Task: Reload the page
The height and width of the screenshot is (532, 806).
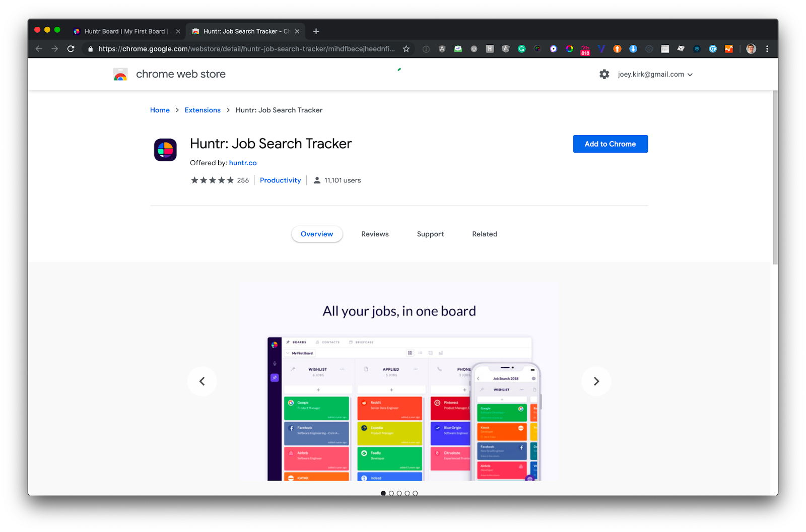Action: [x=71, y=49]
